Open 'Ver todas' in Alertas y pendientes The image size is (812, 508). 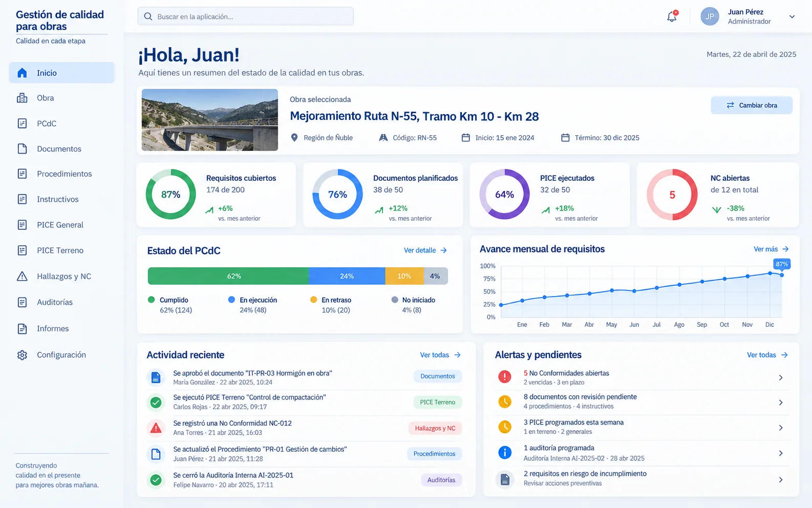(x=767, y=355)
